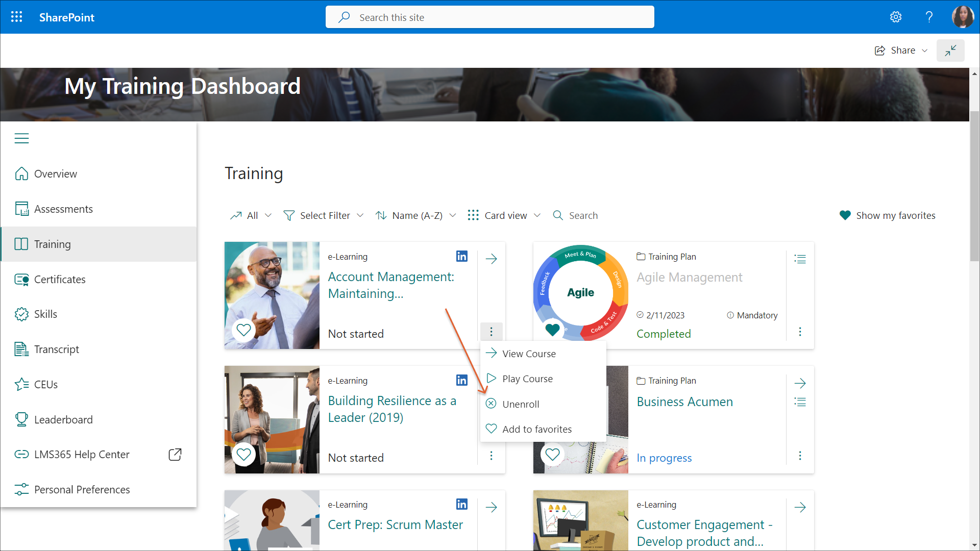Collapse the hamburger navigation menu
The height and width of the screenshot is (551, 980).
[21, 138]
